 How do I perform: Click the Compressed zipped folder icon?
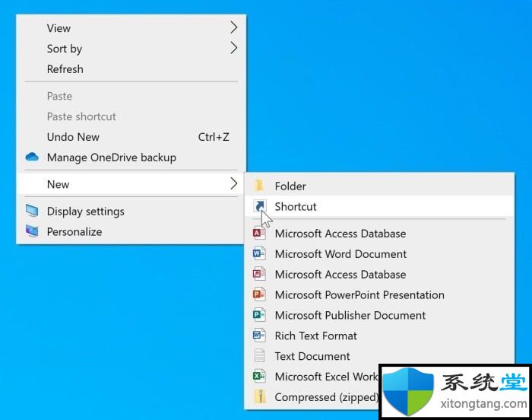(260, 396)
